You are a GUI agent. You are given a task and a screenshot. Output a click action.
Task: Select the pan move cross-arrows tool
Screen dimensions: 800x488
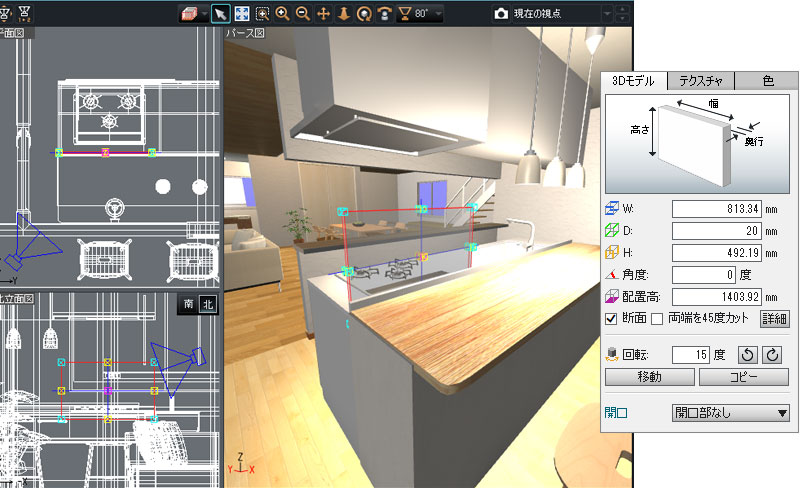pyautogui.click(x=323, y=15)
